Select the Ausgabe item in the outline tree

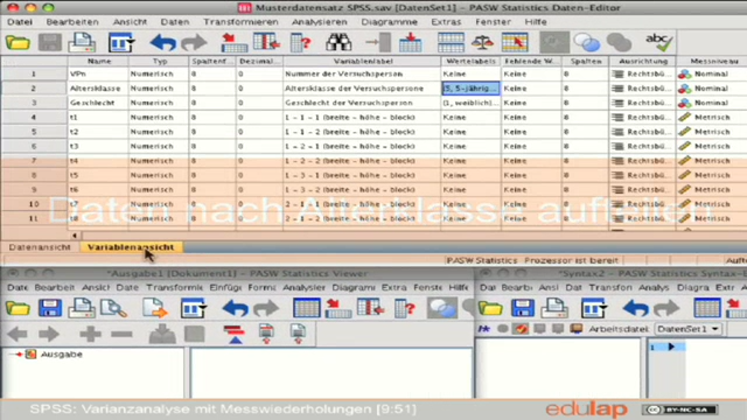pyautogui.click(x=61, y=354)
